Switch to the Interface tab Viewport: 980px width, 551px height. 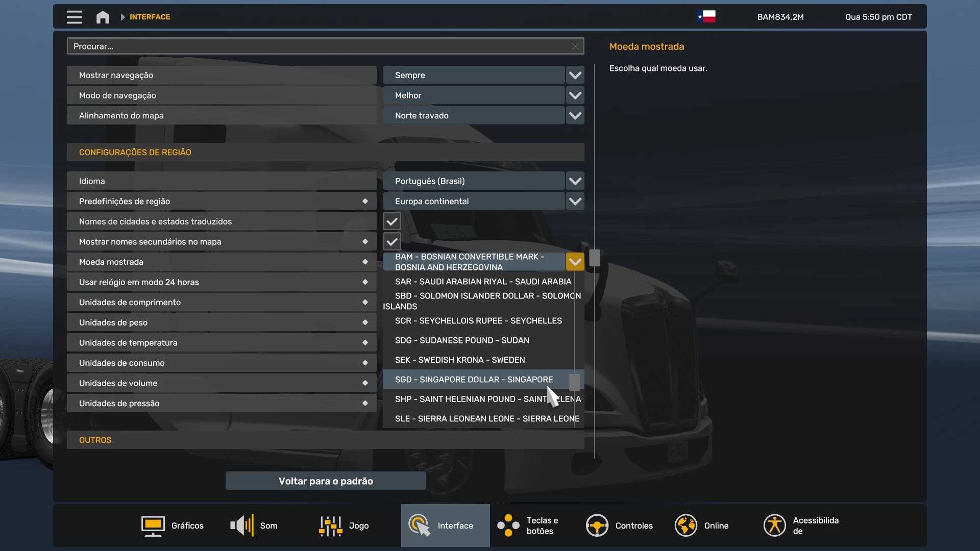coord(445,525)
